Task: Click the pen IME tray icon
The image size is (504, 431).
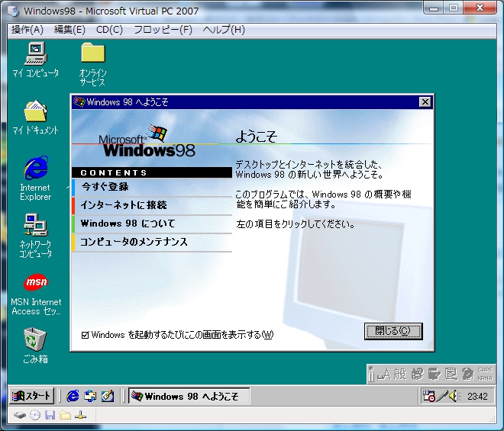Action: 442,396
